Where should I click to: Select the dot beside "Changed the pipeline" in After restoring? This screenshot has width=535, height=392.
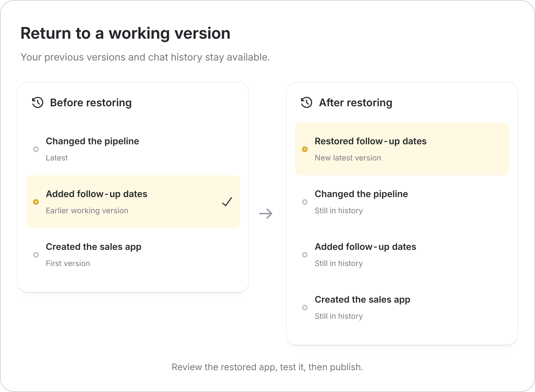click(305, 202)
